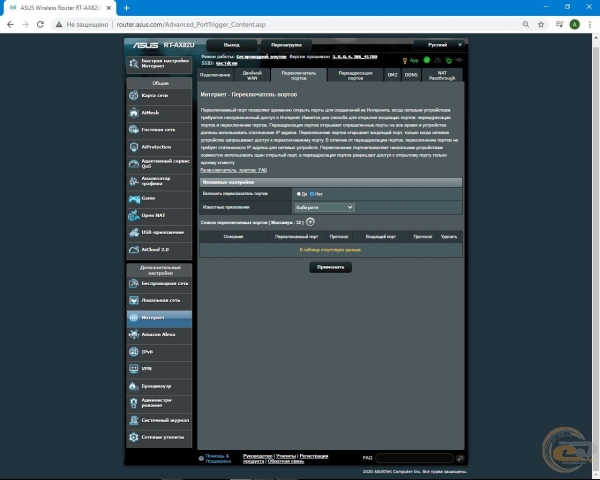Open the Wireless (Беспроводная сеть) settings

pyautogui.click(x=159, y=284)
